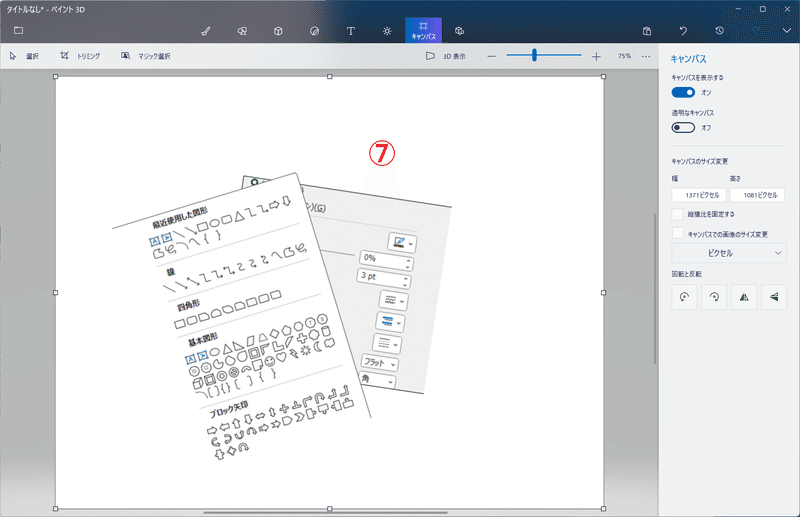The height and width of the screenshot is (517, 800).
Task: Turn on 透明なキャンバス switch
Action: pyautogui.click(x=683, y=127)
